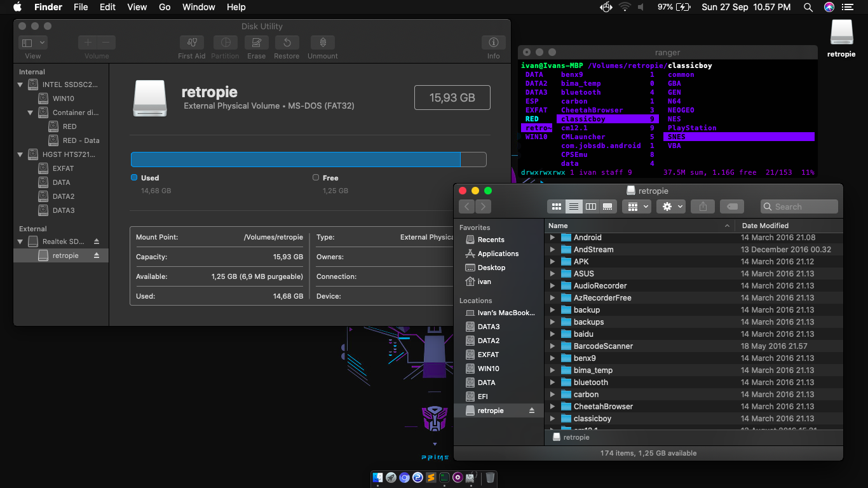Unmount the retropie volume via toolbar
The height and width of the screenshot is (488, 868).
(323, 43)
